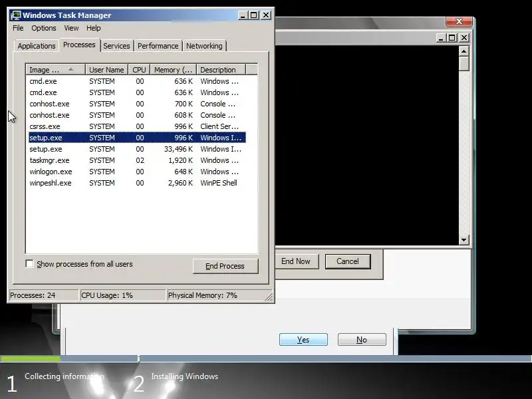Select the conhost.exe row using 700 K
Image resolution: width=532 pixels, height=399 pixels.
pyautogui.click(x=137, y=104)
